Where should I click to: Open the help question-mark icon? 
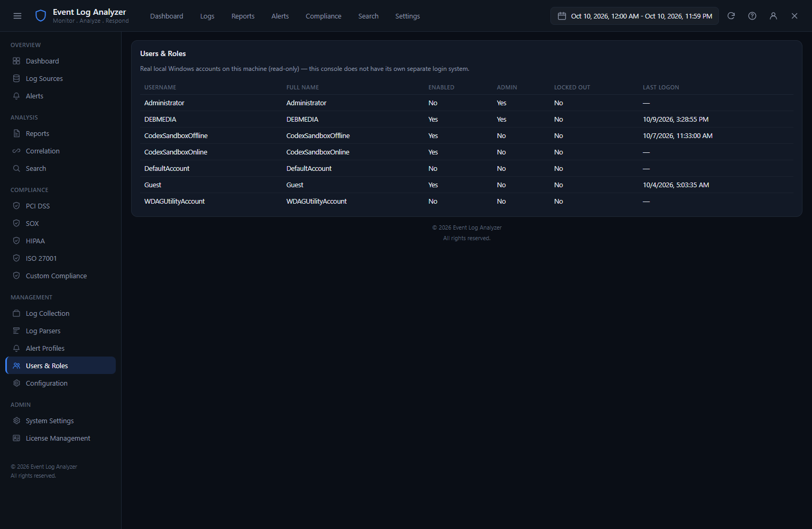(752, 16)
